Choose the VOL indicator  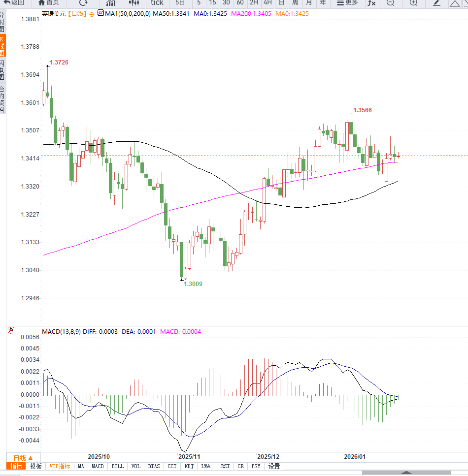[x=135, y=466]
